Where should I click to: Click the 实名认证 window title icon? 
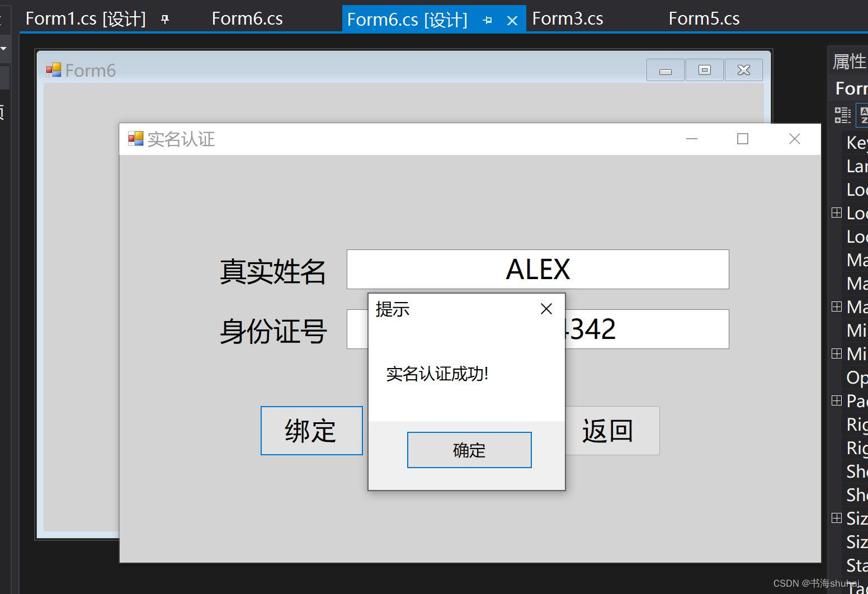(x=135, y=139)
